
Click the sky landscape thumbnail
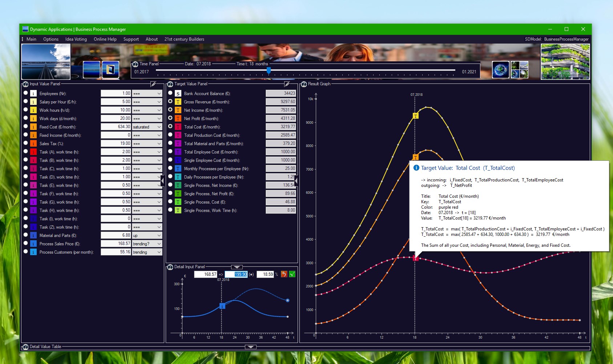point(46,62)
